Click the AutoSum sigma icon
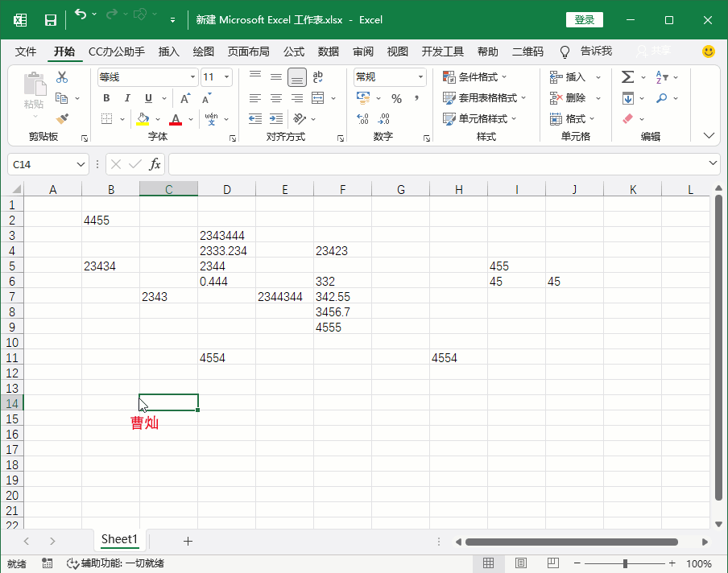The height and width of the screenshot is (573, 728). [627, 77]
